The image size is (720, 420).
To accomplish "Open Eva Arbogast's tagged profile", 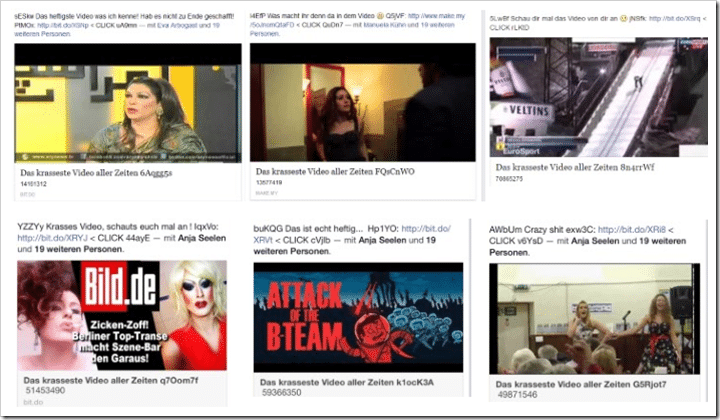I will (x=177, y=25).
